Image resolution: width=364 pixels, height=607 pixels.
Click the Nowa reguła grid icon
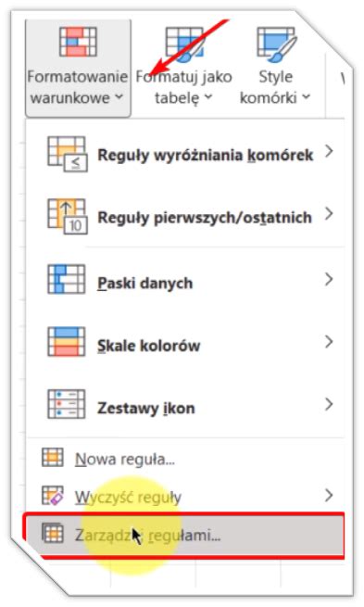[x=53, y=457]
